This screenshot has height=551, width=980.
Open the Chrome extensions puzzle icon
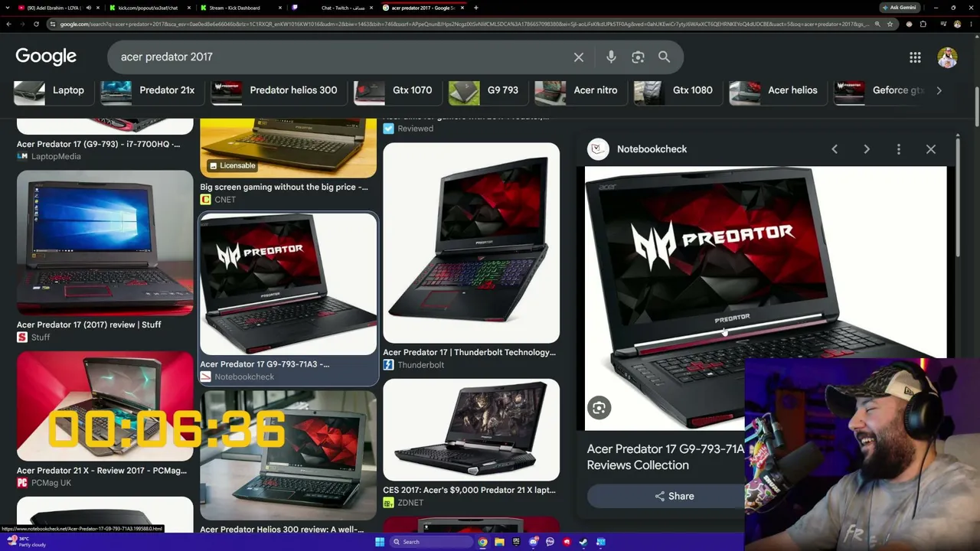pyautogui.click(x=923, y=24)
